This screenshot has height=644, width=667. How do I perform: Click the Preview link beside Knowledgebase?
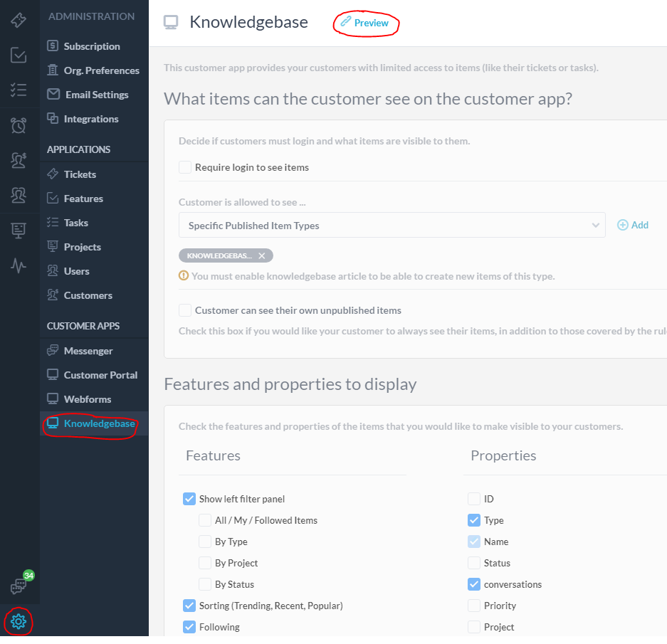click(x=366, y=23)
